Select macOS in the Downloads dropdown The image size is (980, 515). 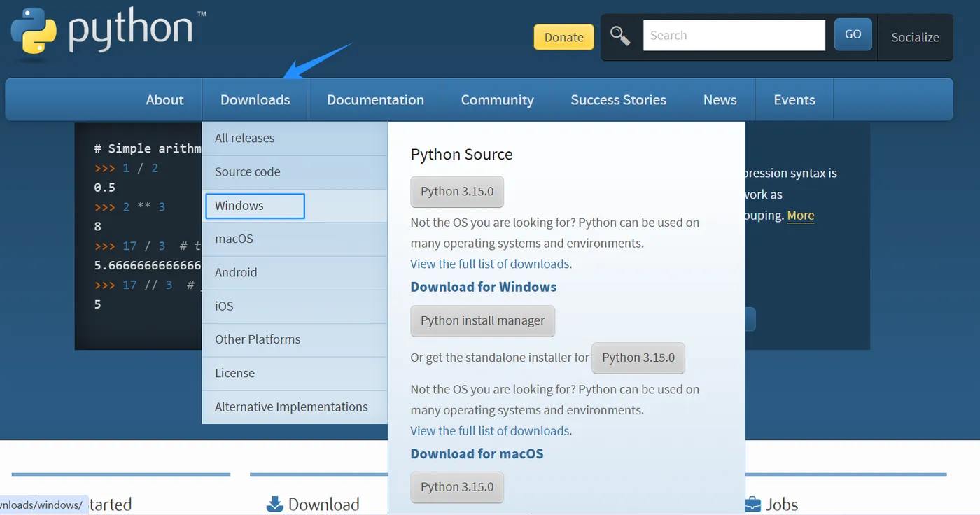[295, 239]
